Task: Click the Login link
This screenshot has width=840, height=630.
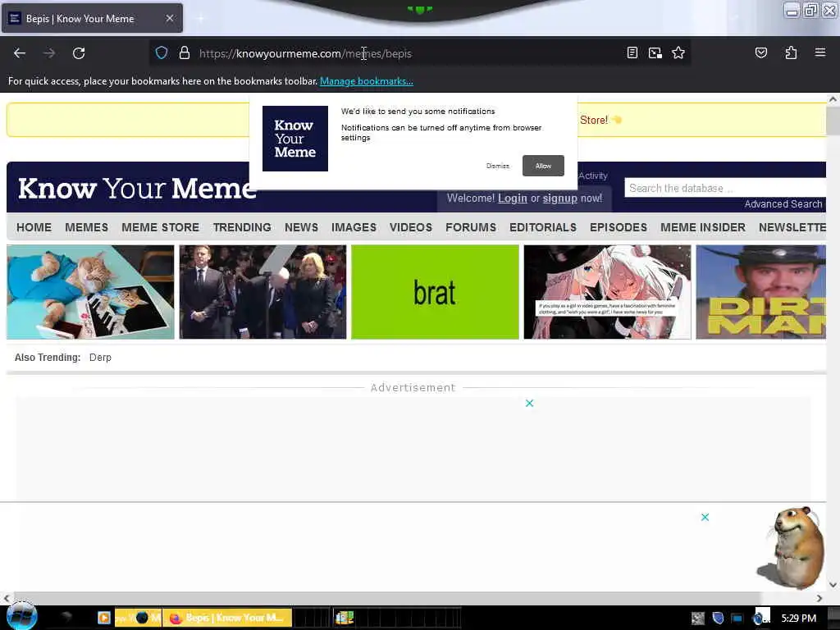Action: 513,199
